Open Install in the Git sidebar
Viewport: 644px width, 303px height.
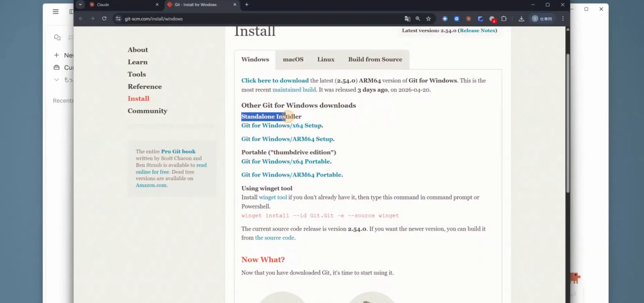pyautogui.click(x=139, y=99)
